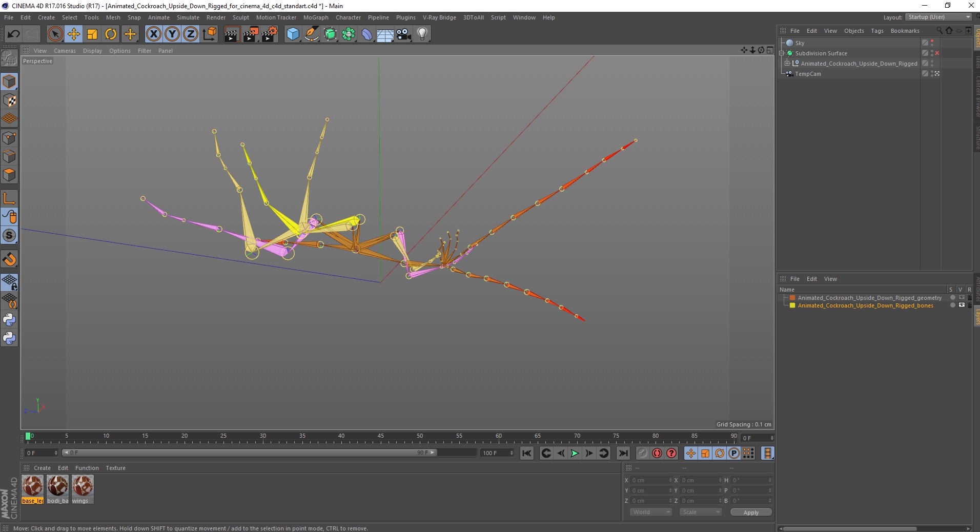Image resolution: width=980 pixels, height=532 pixels.
Task: Open the V-Ray Bridge menu
Action: [439, 17]
